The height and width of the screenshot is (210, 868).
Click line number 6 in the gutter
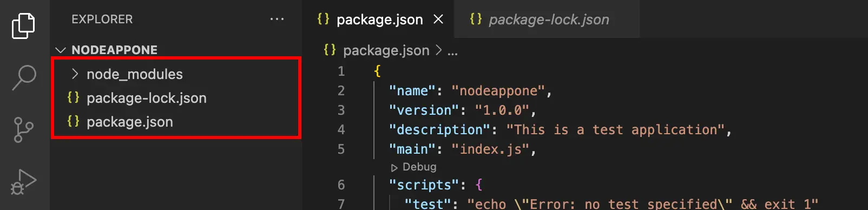click(341, 185)
